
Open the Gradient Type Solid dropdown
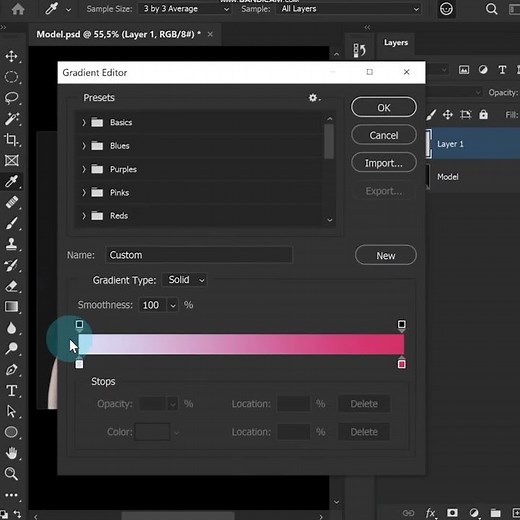[x=184, y=280]
